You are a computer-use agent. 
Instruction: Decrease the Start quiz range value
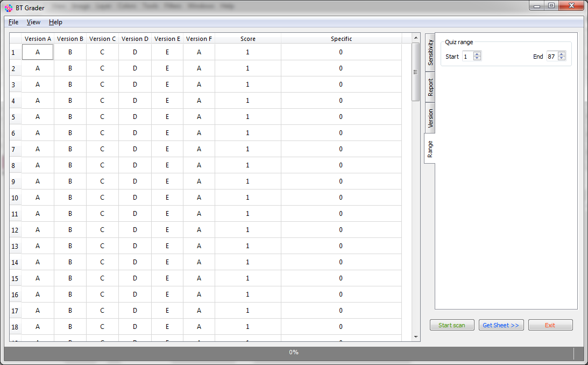477,59
